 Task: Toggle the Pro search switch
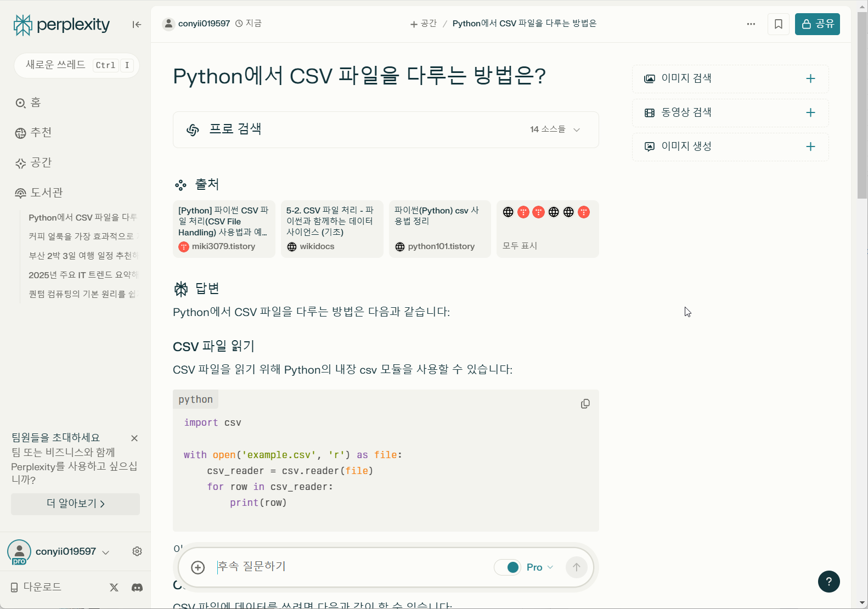(x=508, y=567)
